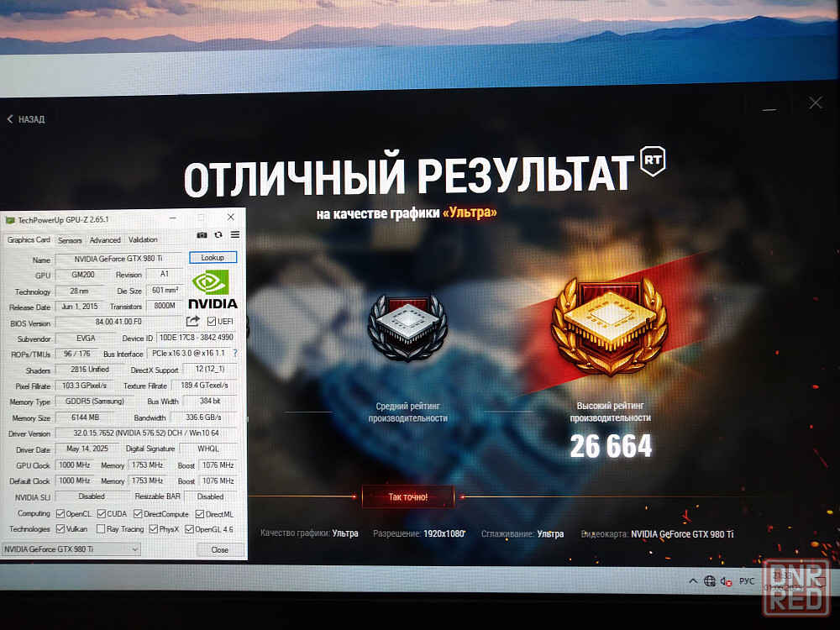This screenshot has width=840, height=630.
Task: Click the GPU-Z refresh icon
Action: (218, 234)
